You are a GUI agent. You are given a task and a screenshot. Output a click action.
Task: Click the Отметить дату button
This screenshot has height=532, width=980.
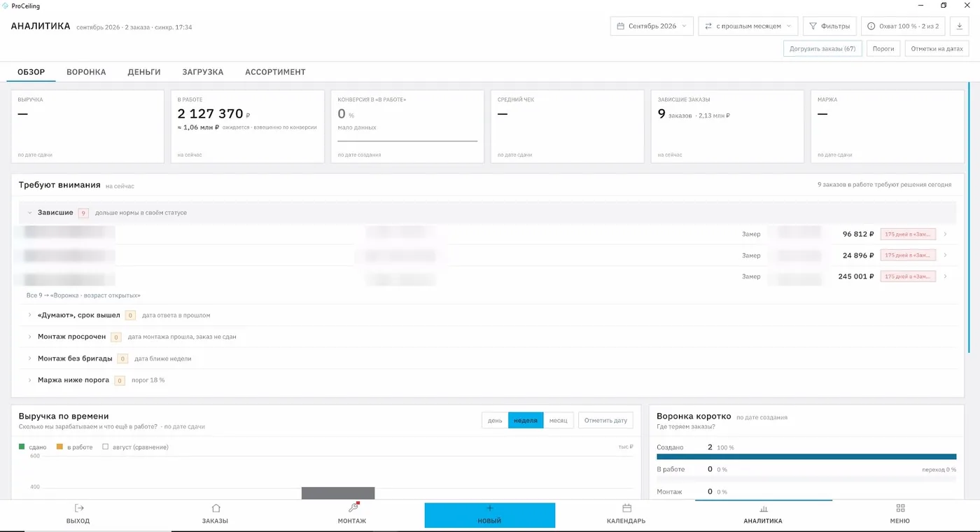(606, 420)
